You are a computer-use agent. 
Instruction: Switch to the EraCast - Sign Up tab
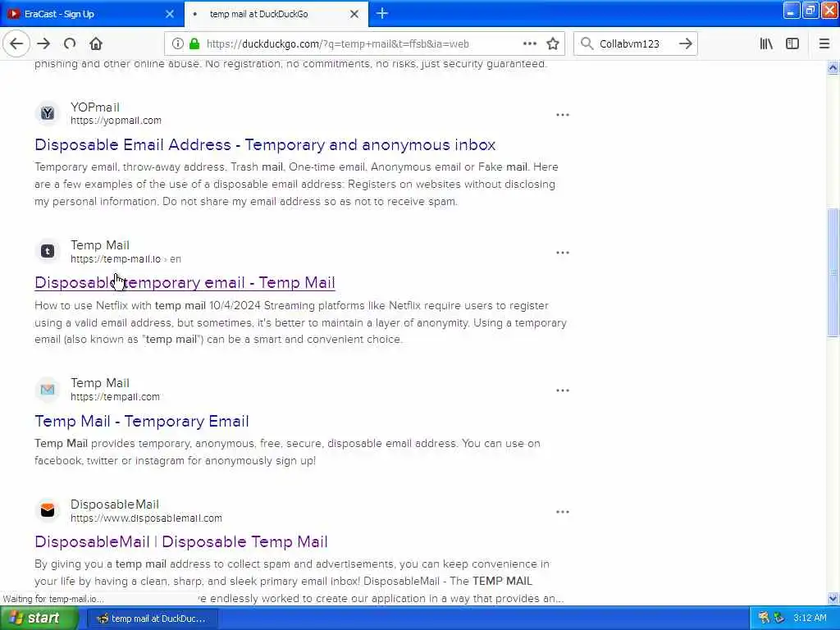92,14
